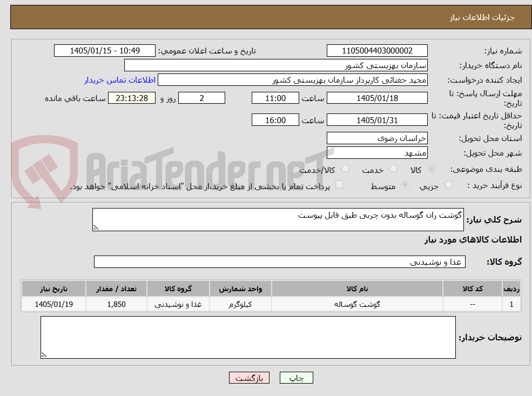The height and width of the screenshot is (396, 532).
Task: Click the نام کالا column header
Action: point(357,289)
